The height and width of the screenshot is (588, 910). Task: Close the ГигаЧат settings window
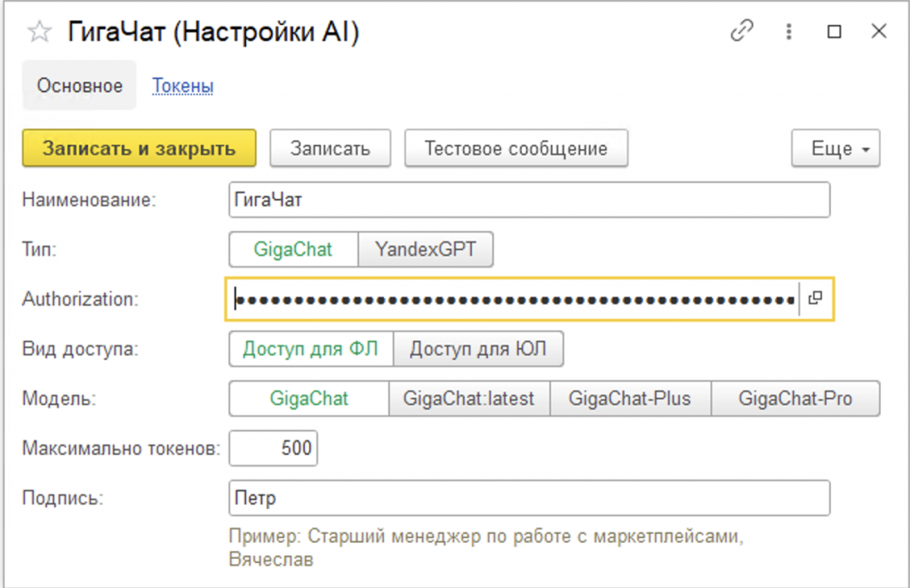(x=879, y=32)
